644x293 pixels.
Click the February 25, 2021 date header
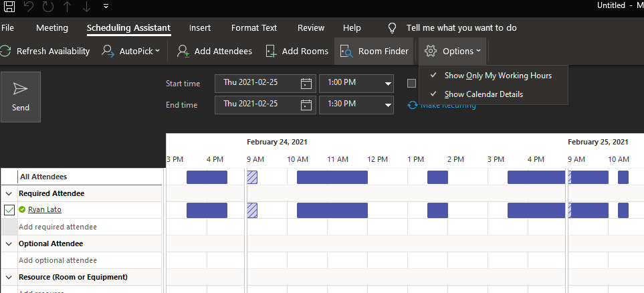(x=598, y=142)
